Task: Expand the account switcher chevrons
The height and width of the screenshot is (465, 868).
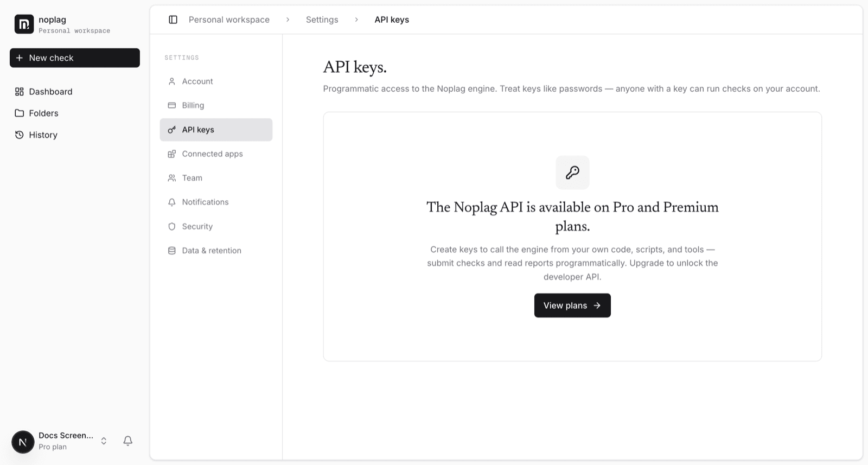Action: coord(104,441)
